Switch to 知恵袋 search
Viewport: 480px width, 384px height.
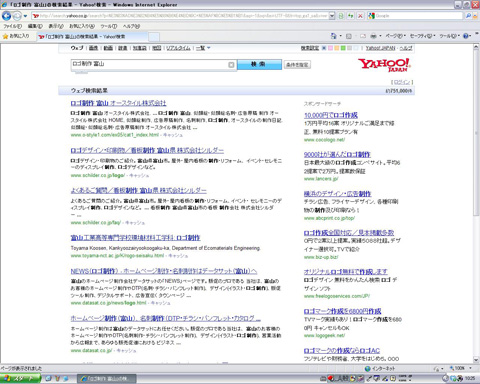coord(140,48)
